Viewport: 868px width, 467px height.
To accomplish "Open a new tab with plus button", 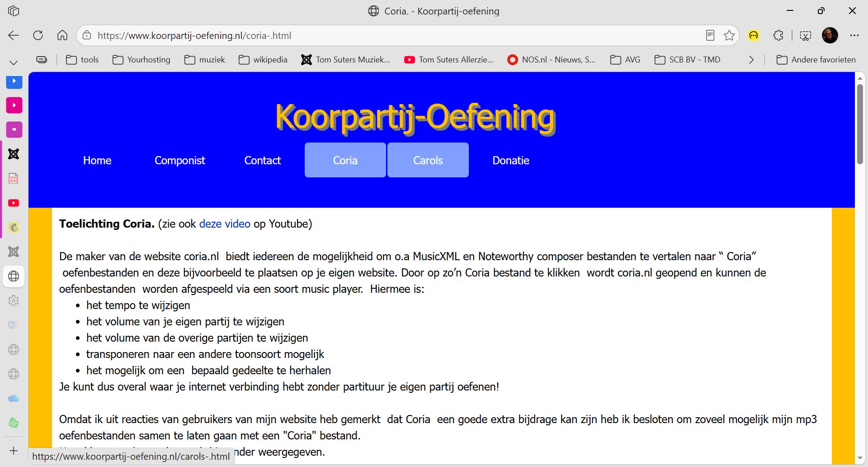I will point(14,451).
